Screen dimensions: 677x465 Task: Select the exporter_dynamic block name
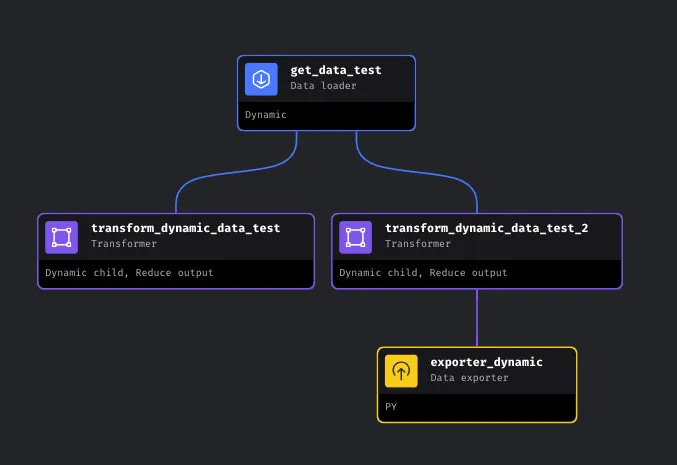point(487,362)
